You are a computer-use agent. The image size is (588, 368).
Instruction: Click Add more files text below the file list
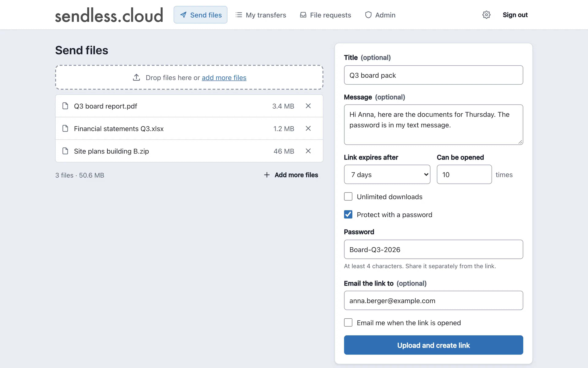pyautogui.click(x=296, y=175)
